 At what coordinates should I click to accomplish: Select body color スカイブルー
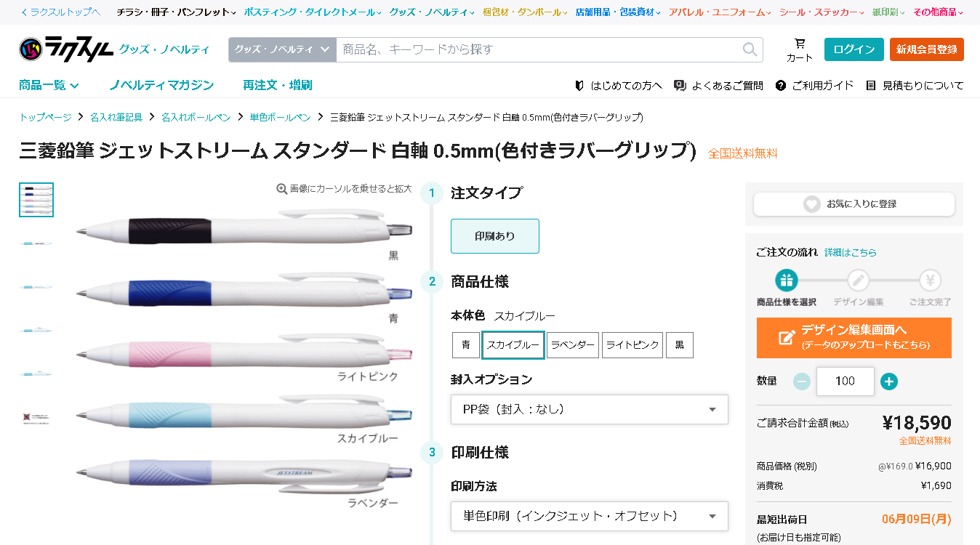pos(513,345)
